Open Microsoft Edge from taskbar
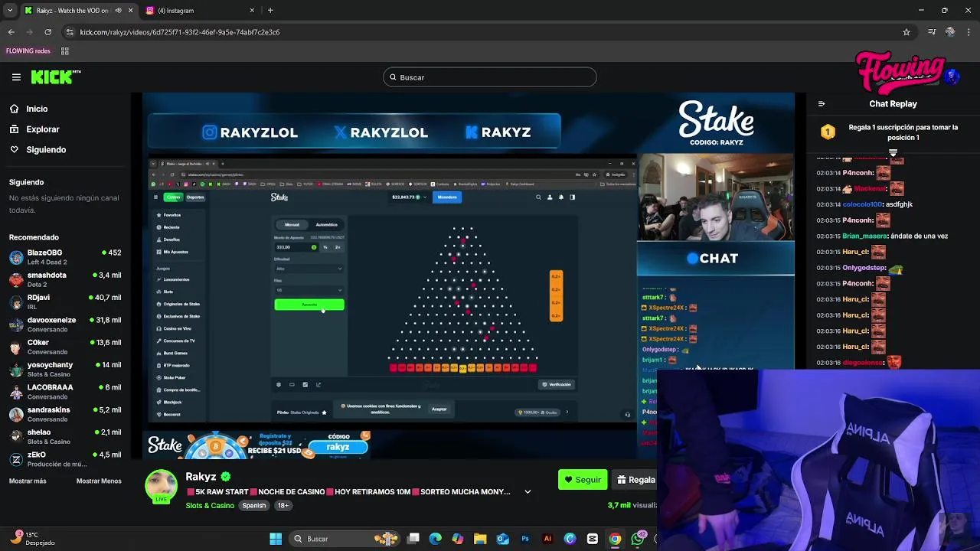The height and width of the screenshot is (551, 980). (436, 539)
